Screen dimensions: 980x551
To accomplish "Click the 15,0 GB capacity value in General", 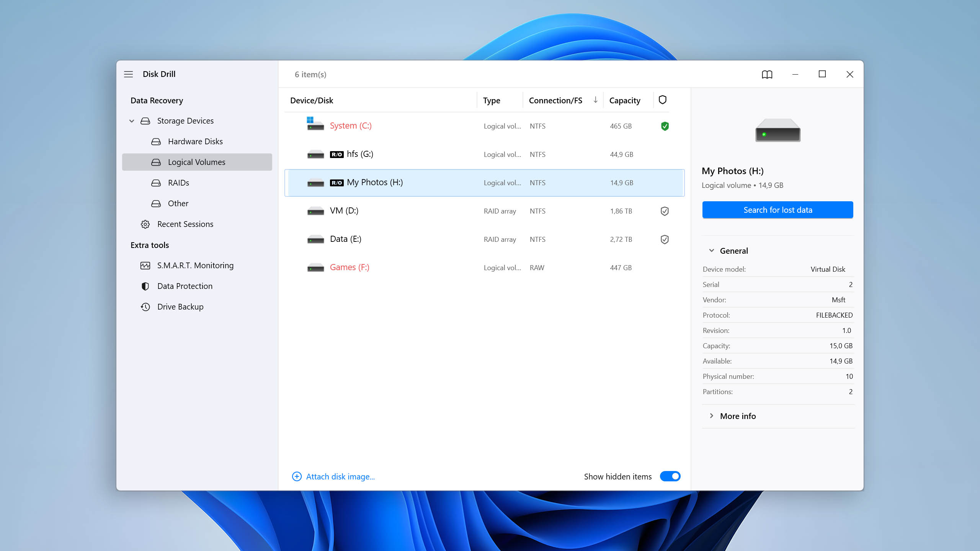I will [841, 346].
